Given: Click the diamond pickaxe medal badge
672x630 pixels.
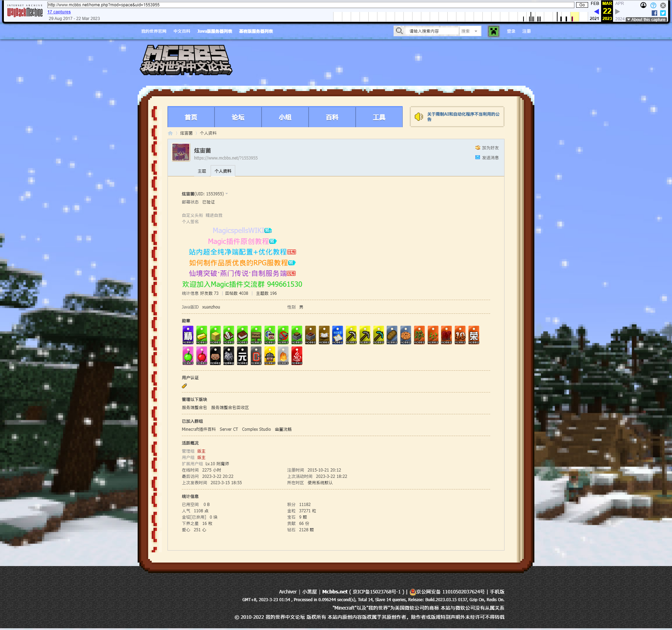Looking at the screenshot, I should (378, 335).
